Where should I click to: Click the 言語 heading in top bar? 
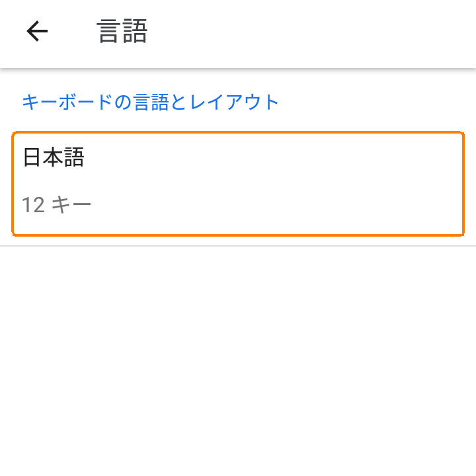(122, 31)
